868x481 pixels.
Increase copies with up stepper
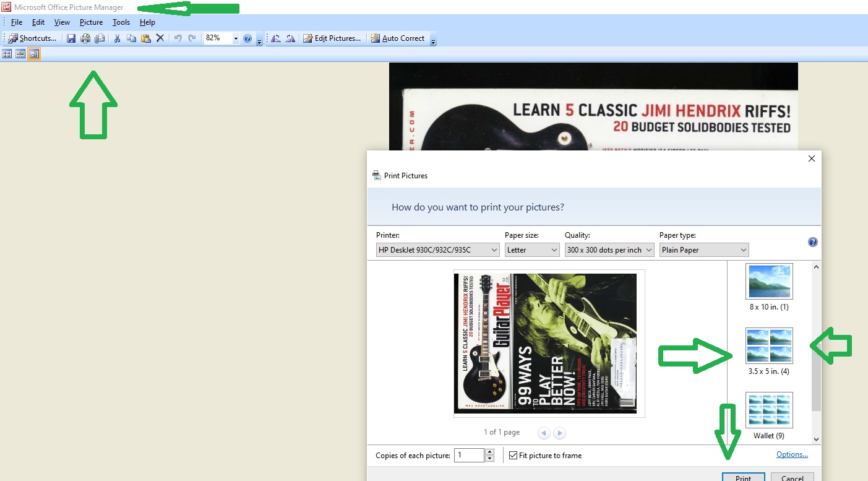pyautogui.click(x=490, y=452)
